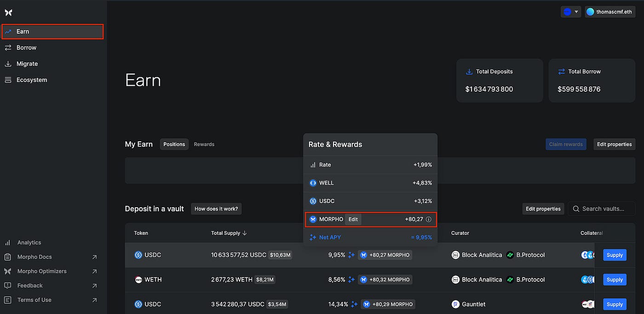Click the USDC icon in the Gauntlet row
644x314 pixels.
[x=138, y=304]
